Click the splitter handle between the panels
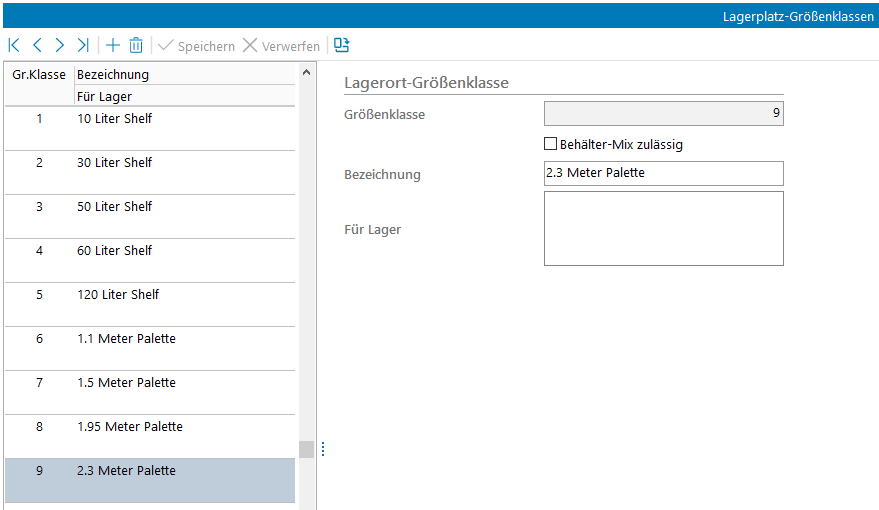This screenshot has width=879, height=510. pos(322,450)
